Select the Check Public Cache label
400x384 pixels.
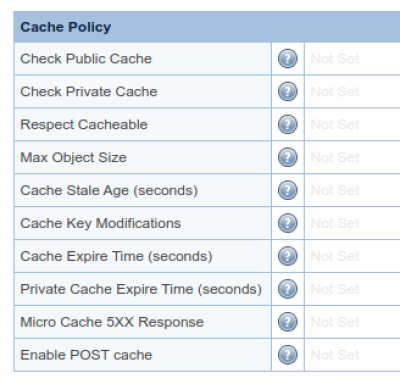pyautogui.click(x=86, y=59)
